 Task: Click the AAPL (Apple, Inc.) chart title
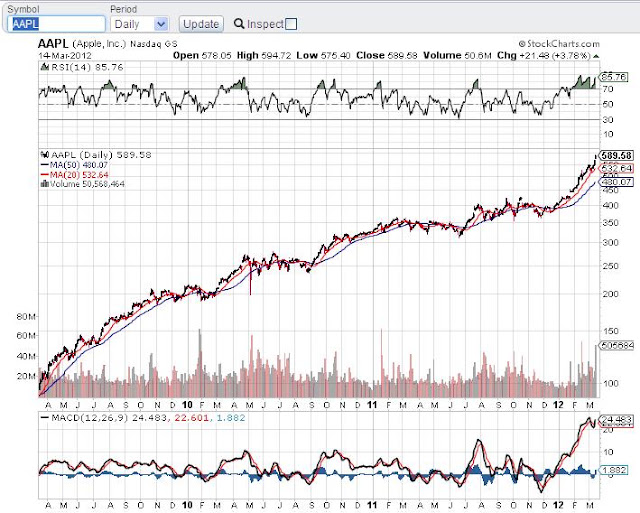(x=108, y=44)
